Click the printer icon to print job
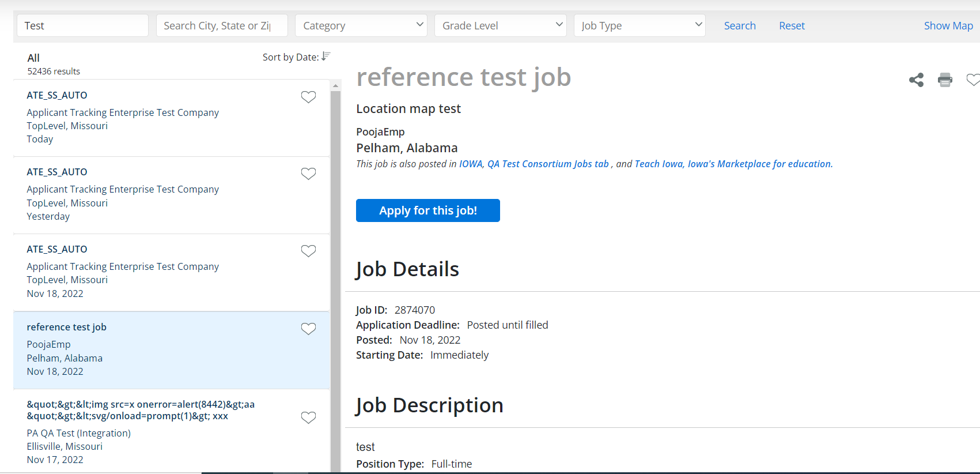 (x=945, y=80)
